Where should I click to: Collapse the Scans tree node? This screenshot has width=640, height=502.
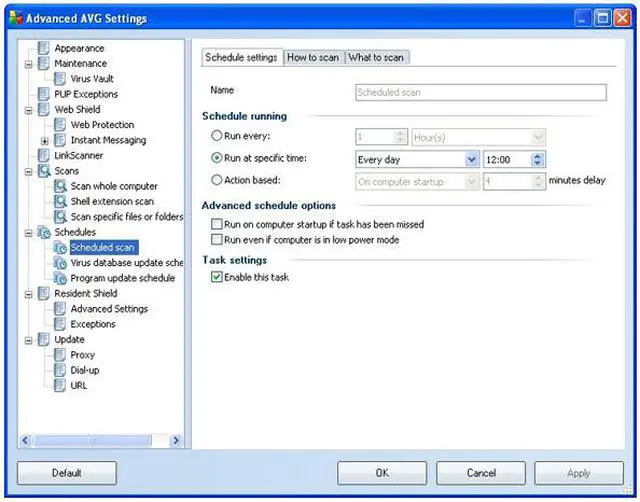click(x=29, y=172)
